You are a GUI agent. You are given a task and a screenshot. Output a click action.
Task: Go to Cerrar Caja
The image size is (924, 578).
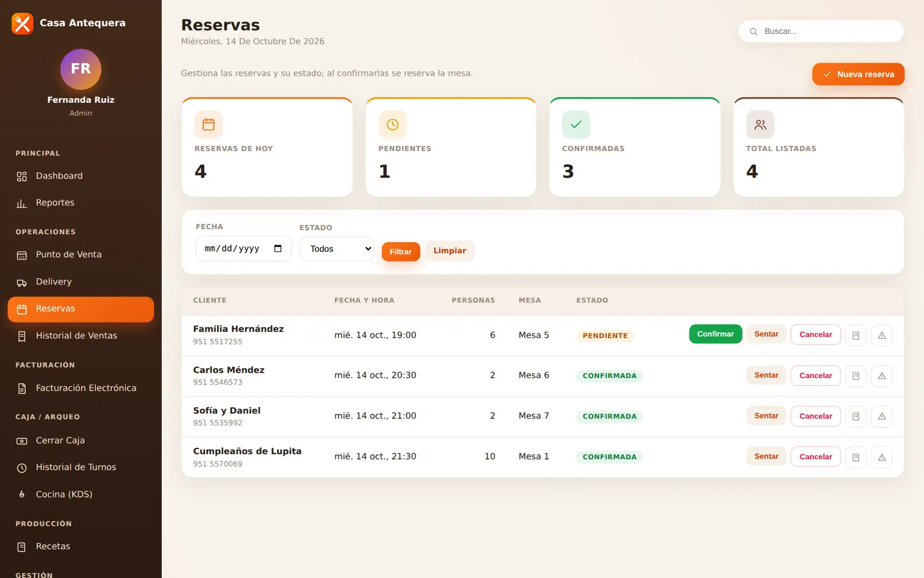click(x=81, y=440)
